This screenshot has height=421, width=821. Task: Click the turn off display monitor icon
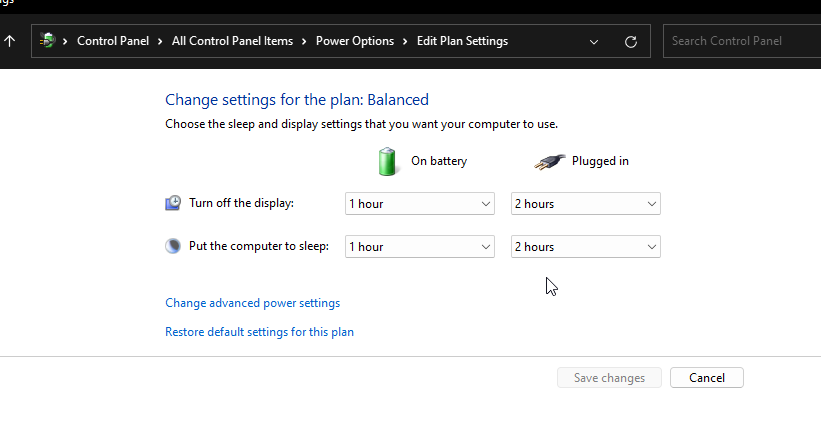[174, 203]
